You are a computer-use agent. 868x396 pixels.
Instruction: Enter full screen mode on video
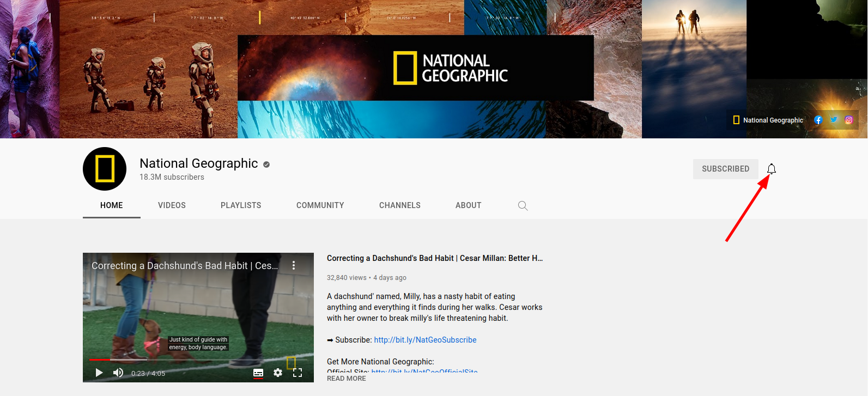pos(298,373)
